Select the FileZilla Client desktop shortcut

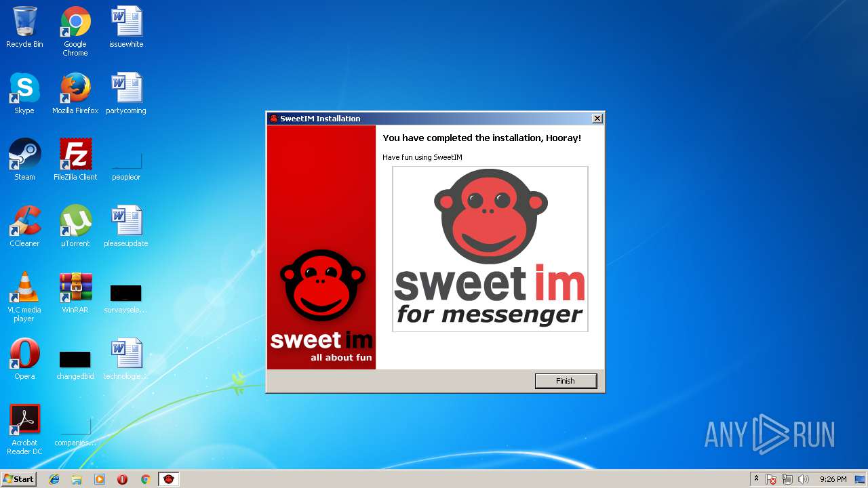75,161
